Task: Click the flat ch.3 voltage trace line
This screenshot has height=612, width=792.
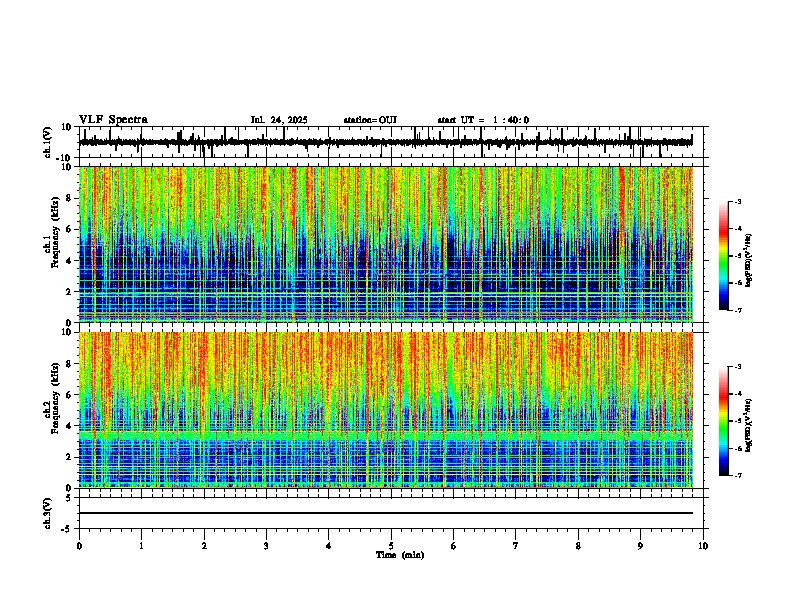Action: [386, 513]
